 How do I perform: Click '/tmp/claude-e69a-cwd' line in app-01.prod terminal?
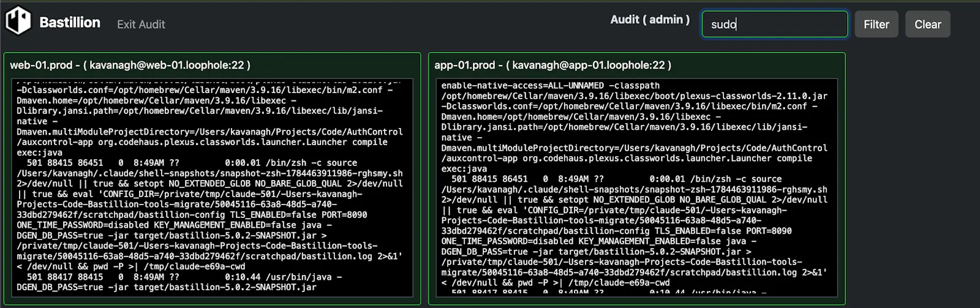point(556,282)
